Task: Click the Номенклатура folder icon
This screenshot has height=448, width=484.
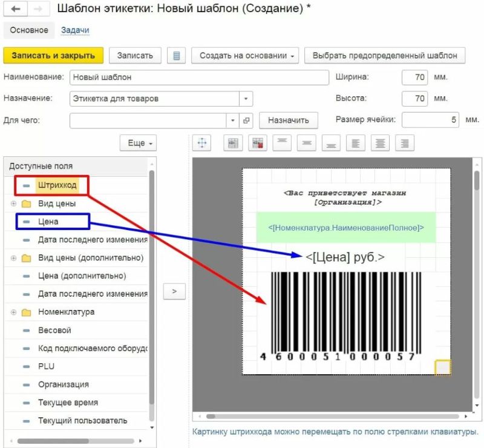Action: 27,312
